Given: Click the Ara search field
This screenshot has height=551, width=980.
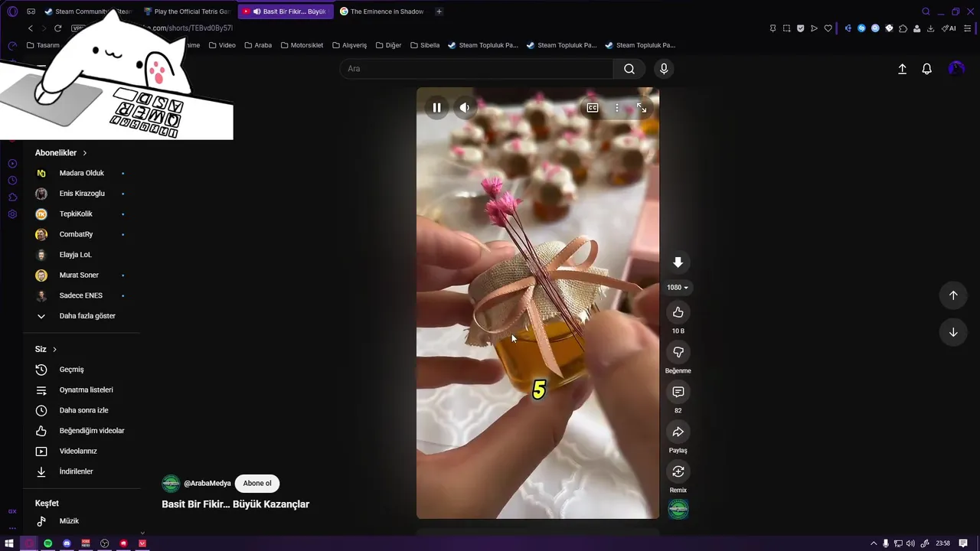Looking at the screenshot, I should click(476, 69).
